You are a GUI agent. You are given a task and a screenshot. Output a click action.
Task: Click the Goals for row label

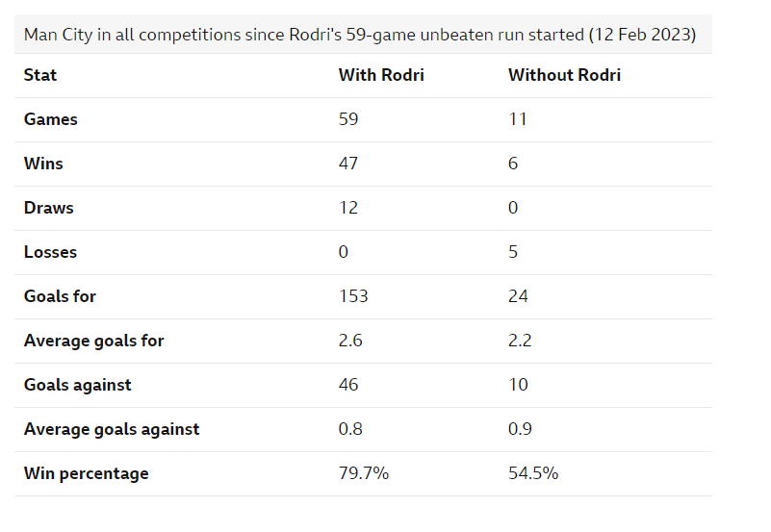click(x=60, y=296)
